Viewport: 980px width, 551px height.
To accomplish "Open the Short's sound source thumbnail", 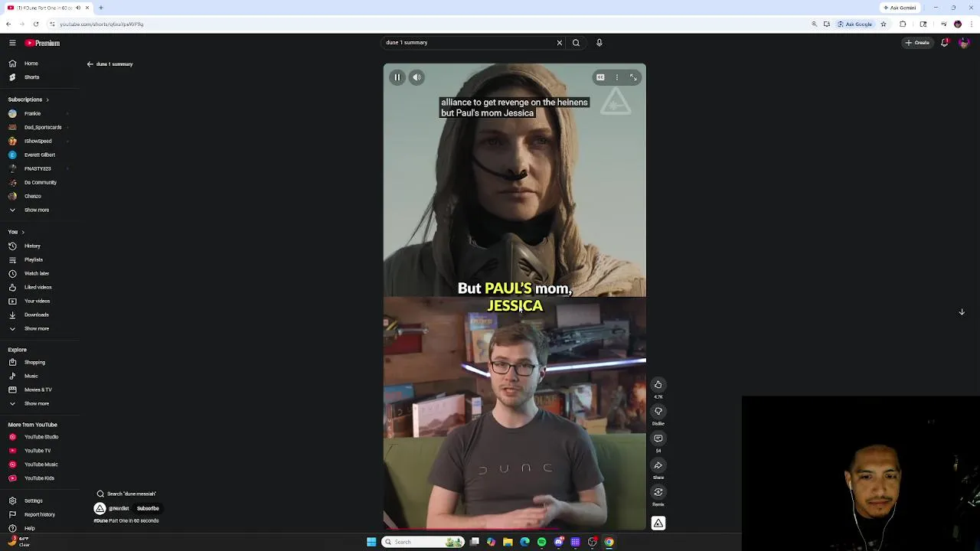I will [658, 523].
